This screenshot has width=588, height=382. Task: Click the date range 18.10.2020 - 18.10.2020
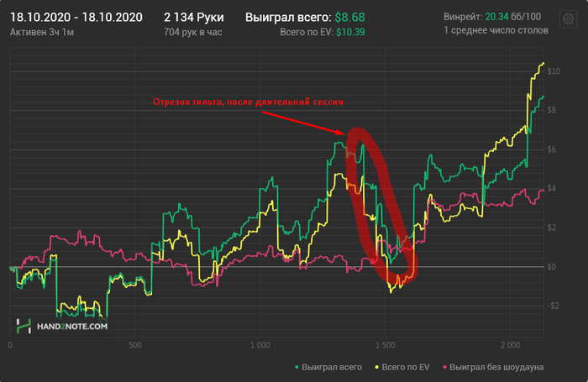76,18
